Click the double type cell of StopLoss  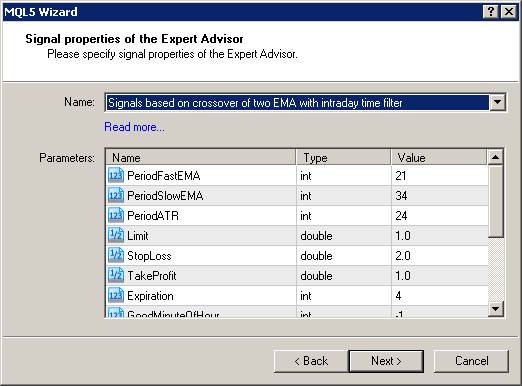tap(344, 256)
